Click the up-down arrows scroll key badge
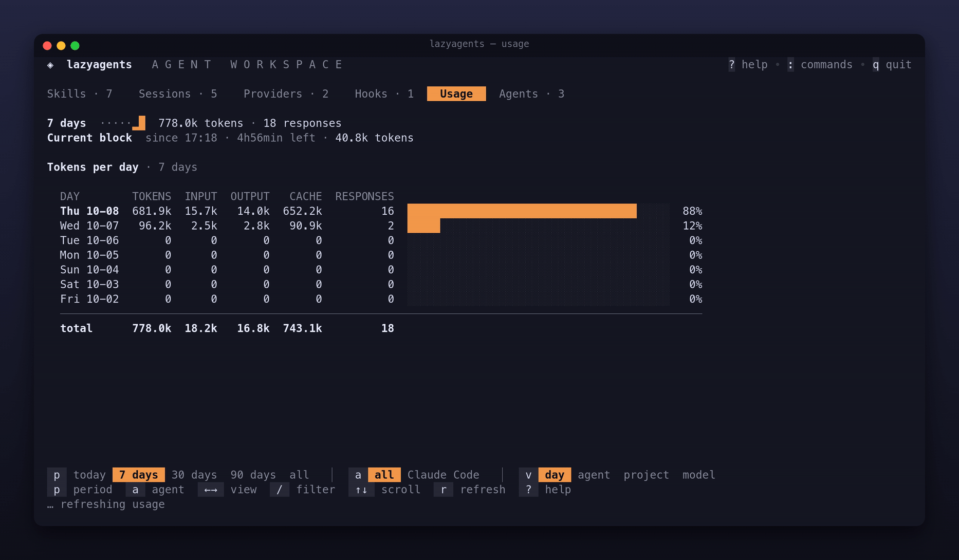This screenshot has height=560, width=959. pyautogui.click(x=361, y=490)
